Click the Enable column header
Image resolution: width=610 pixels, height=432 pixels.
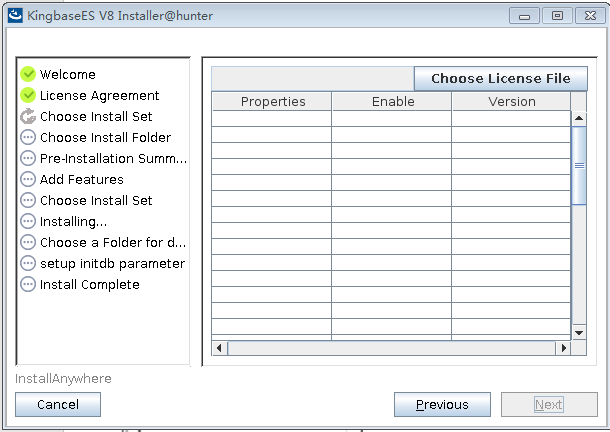click(392, 101)
